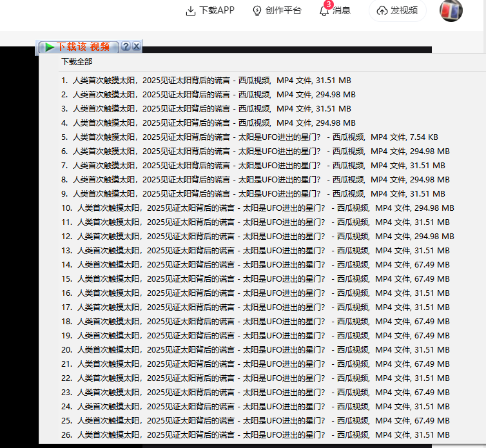Viewport: 486px width, 448px height.
Task: Click entry 23, 67.49 MB
Action: click(255, 393)
